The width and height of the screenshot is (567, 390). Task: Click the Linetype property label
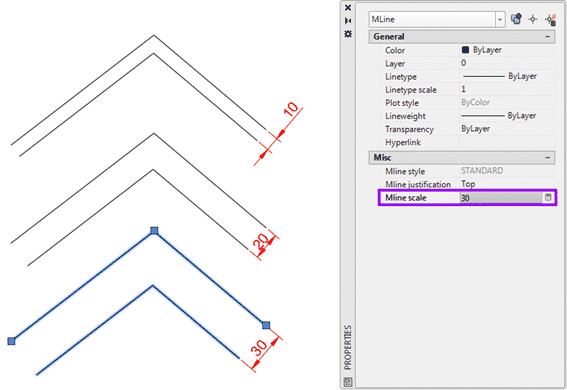coord(401,77)
